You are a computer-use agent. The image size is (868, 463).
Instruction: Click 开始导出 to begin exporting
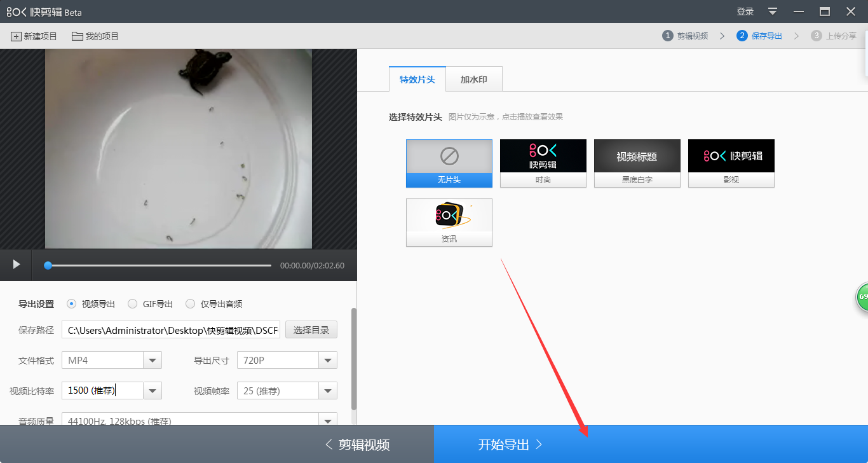(x=511, y=444)
